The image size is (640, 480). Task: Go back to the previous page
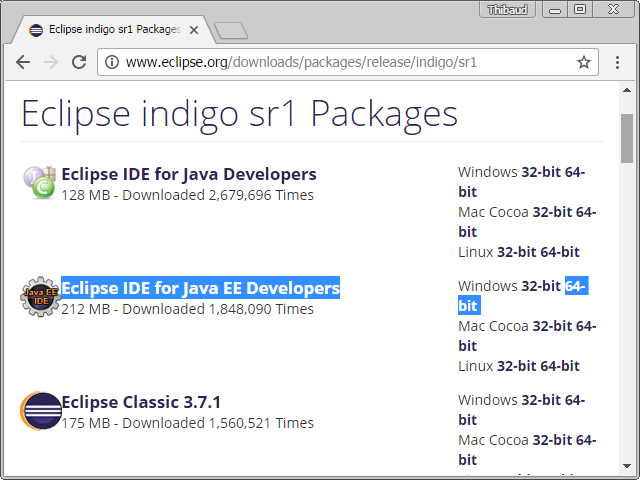pos(23,62)
